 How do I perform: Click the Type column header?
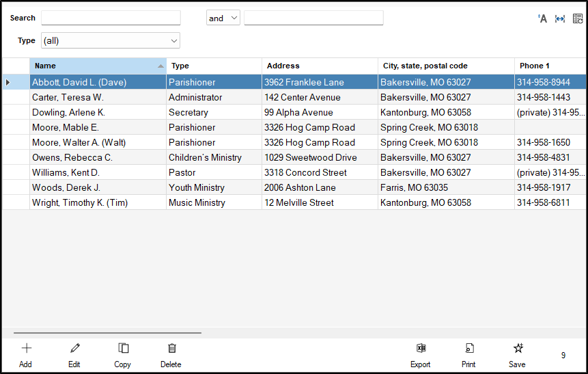(x=213, y=66)
